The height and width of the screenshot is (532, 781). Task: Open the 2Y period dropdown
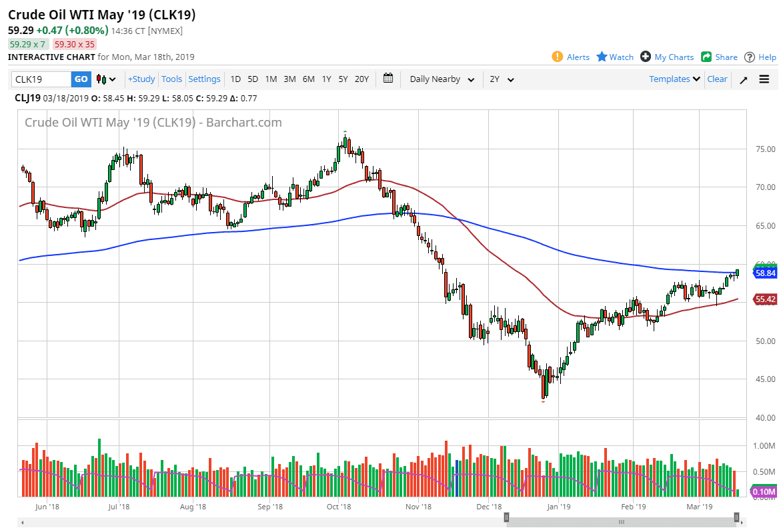coord(502,79)
